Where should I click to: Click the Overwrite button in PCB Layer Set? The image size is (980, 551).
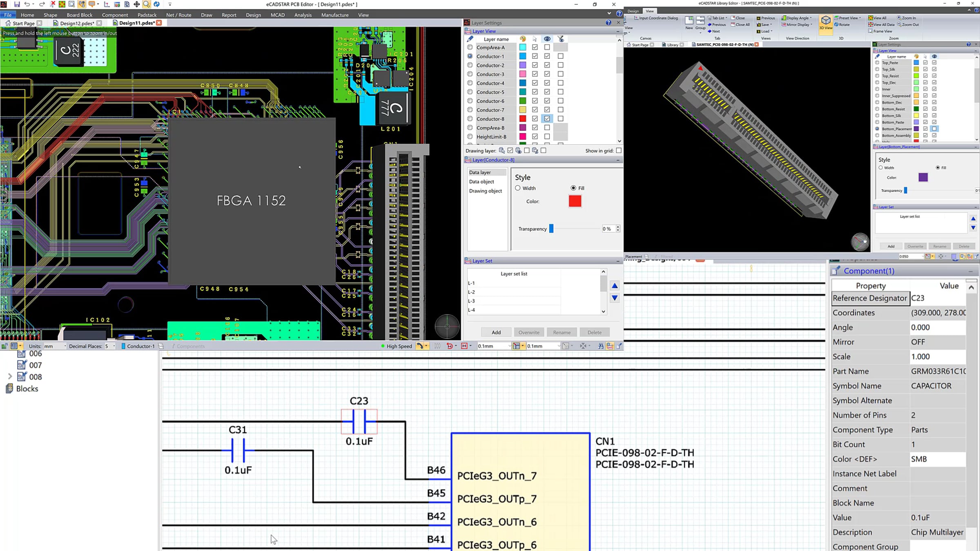pos(529,333)
